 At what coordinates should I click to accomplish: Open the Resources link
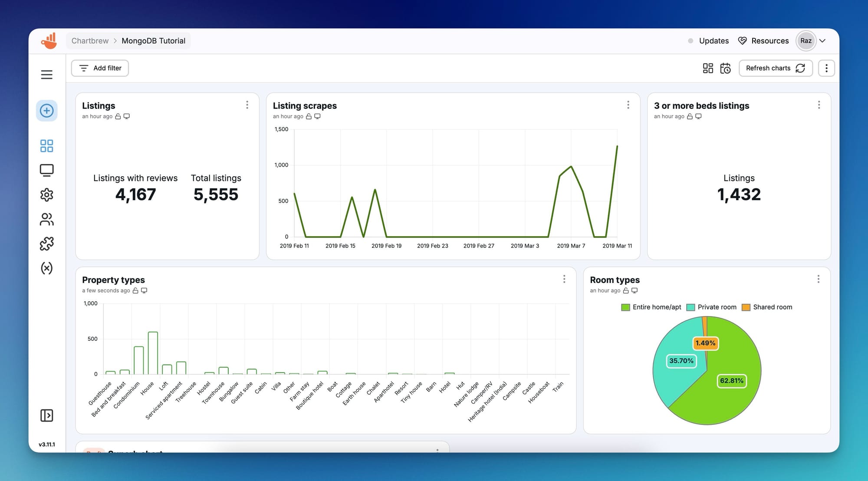pos(770,40)
